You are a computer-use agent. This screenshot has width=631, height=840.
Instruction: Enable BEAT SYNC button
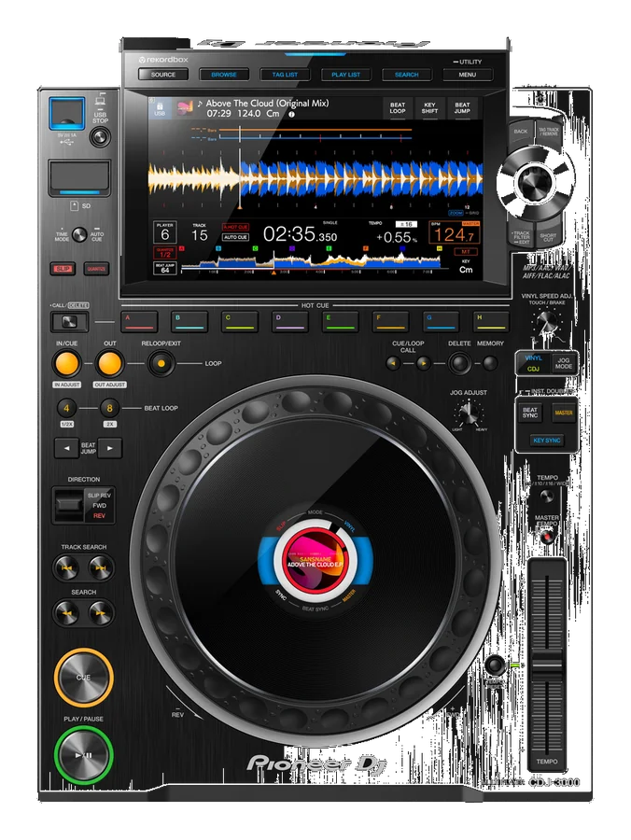(x=530, y=413)
